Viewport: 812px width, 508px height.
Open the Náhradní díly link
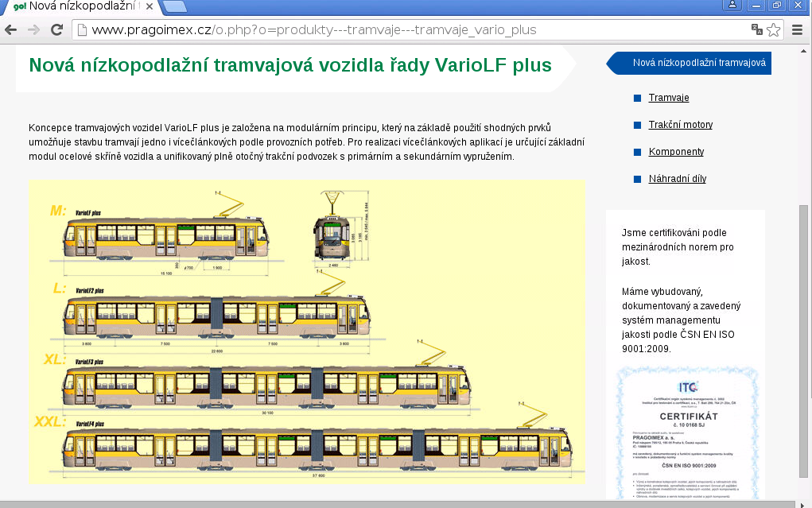click(678, 179)
